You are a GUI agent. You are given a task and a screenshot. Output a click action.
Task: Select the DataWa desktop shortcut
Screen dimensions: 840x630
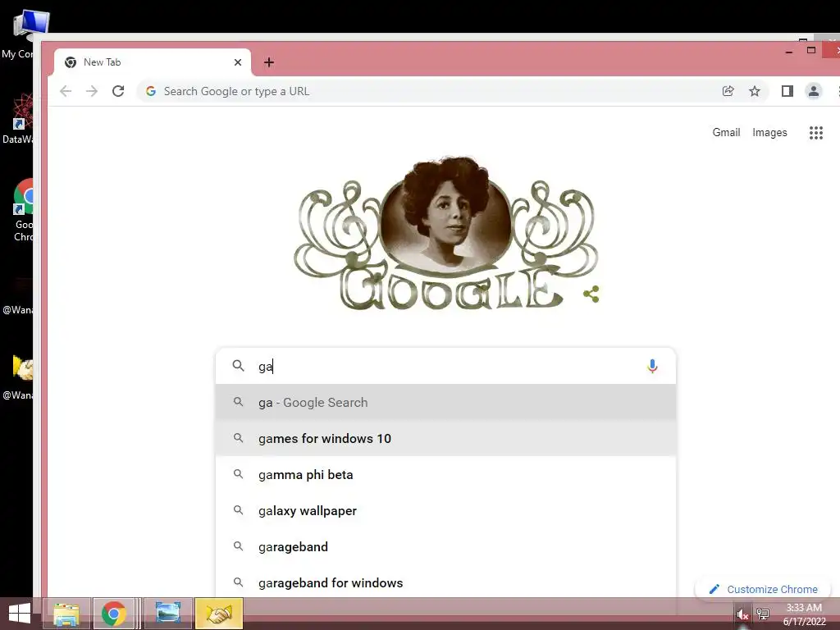(20, 118)
